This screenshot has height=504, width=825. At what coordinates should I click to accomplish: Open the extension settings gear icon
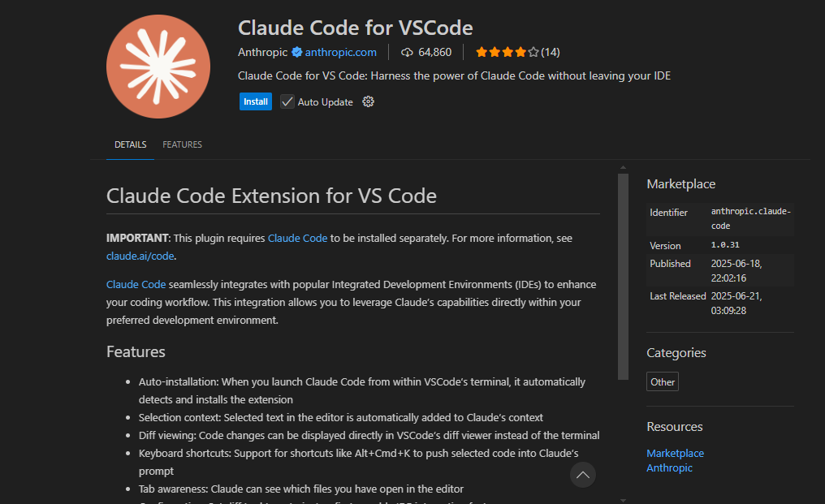[369, 101]
